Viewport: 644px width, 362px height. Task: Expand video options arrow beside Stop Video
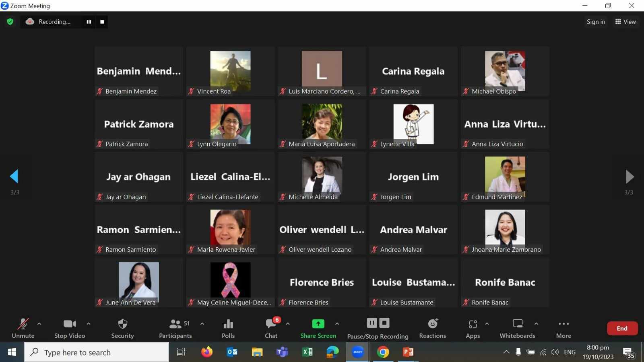click(89, 324)
